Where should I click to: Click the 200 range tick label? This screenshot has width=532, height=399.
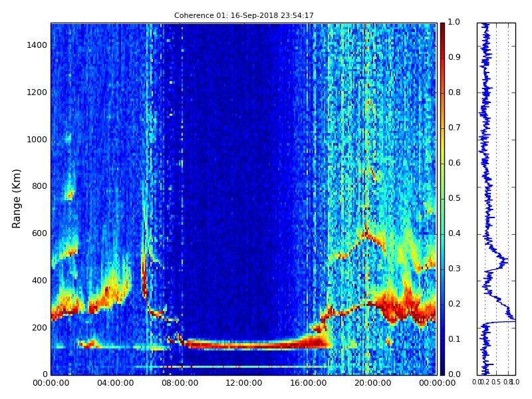click(x=39, y=328)
